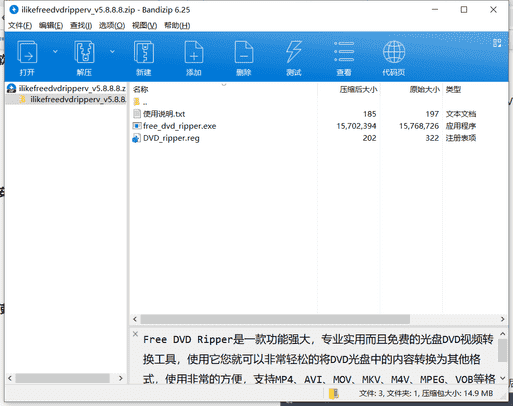The image size is (513, 406).
Task: Expand the dropdown arrow next to 打开
Action: pos(55,51)
